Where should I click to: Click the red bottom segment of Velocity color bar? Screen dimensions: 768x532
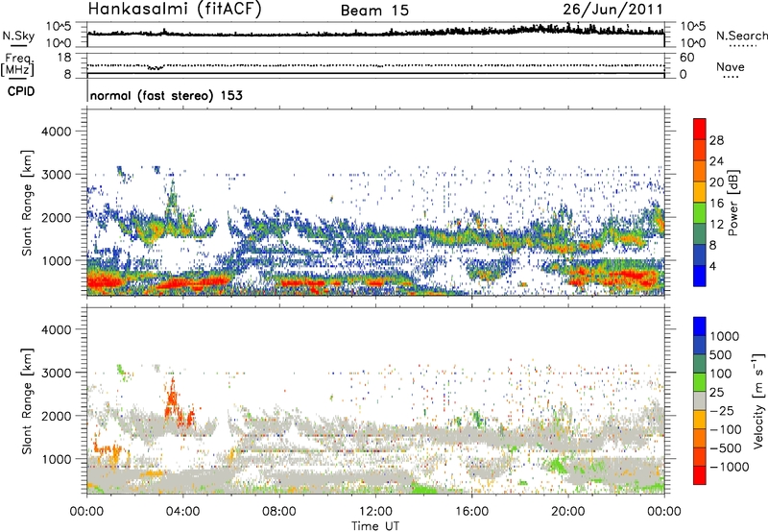coord(700,475)
